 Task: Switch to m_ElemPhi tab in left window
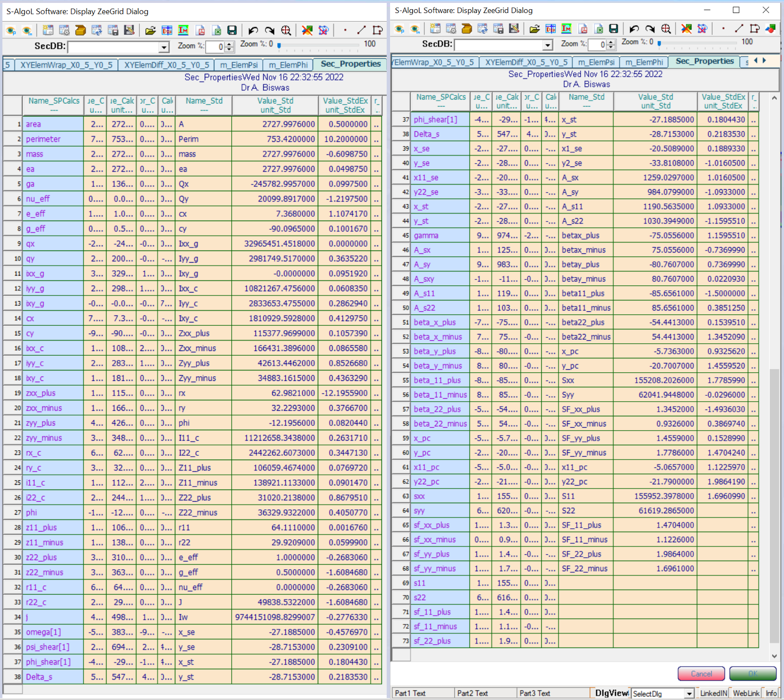point(288,65)
